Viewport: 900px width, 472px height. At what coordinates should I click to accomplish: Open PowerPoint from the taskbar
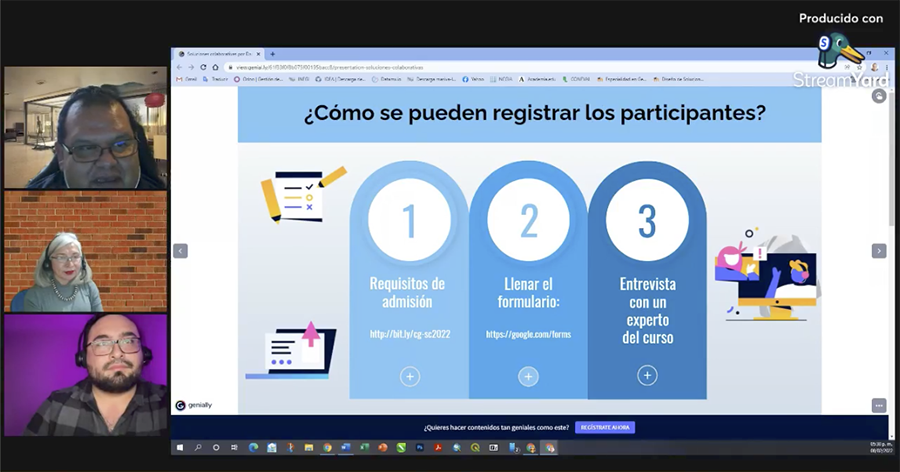click(382, 447)
